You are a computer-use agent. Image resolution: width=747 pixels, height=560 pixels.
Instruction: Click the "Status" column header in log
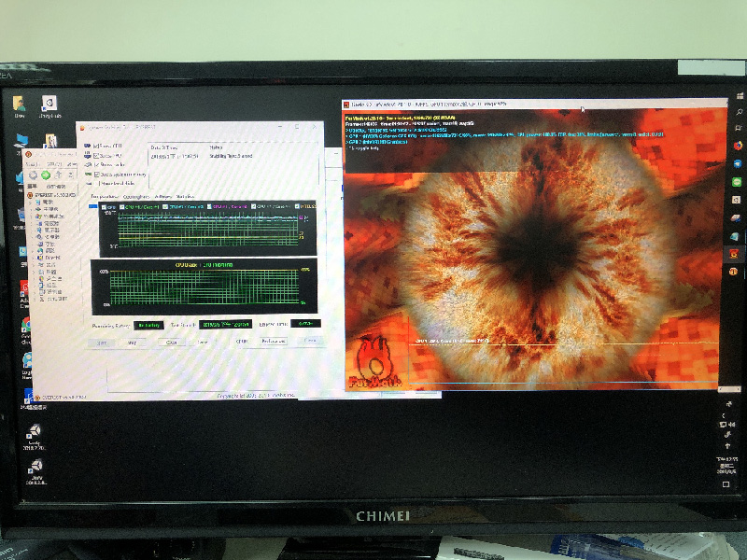(x=216, y=147)
